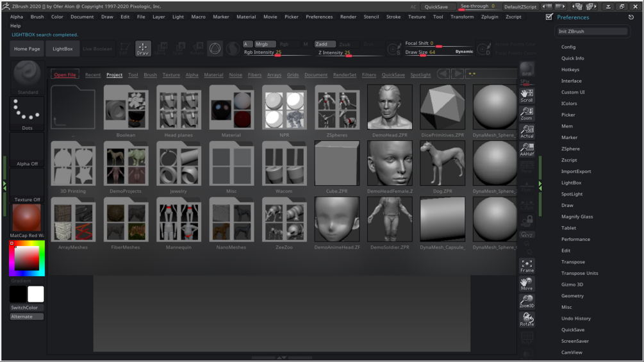Expand the Interface preferences section
Image resolution: width=644 pixels, height=362 pixels.
click(572, 81)
